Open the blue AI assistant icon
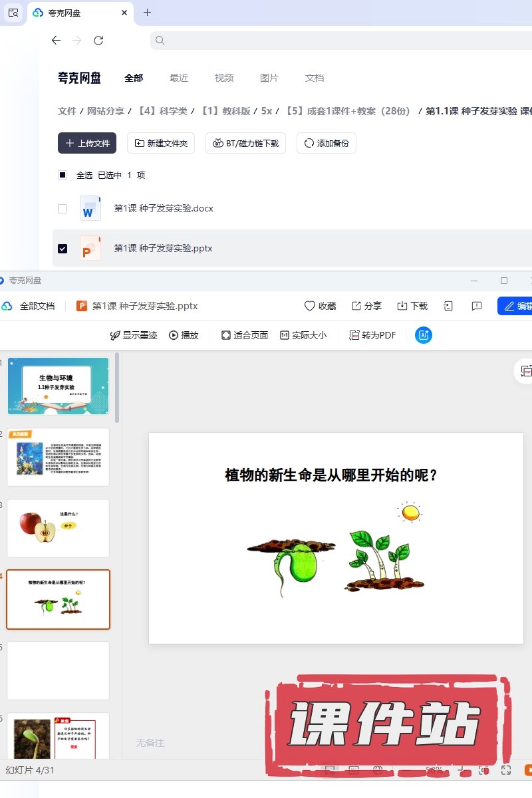This screenshot has width=532, height=798. [x=423, y=335]
